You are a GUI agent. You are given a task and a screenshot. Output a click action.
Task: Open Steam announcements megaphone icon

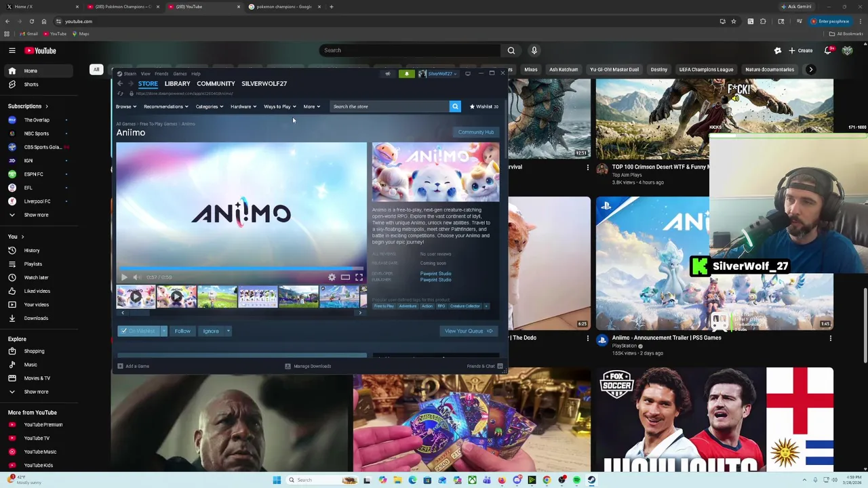388,73
